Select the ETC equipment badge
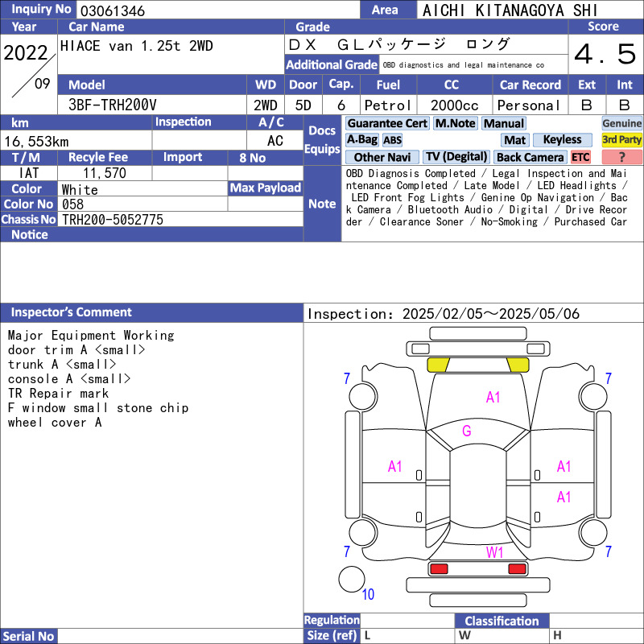The image size is (644, 644). (x=580, y=157)
